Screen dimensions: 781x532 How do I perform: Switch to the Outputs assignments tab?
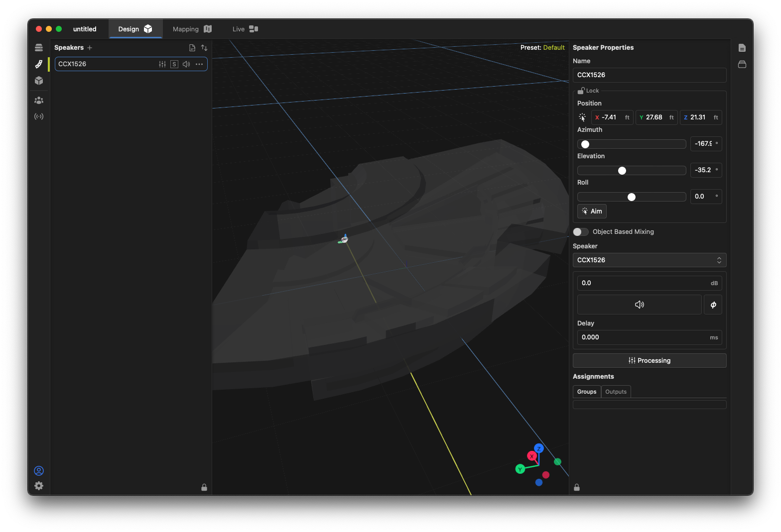(616, 392)
